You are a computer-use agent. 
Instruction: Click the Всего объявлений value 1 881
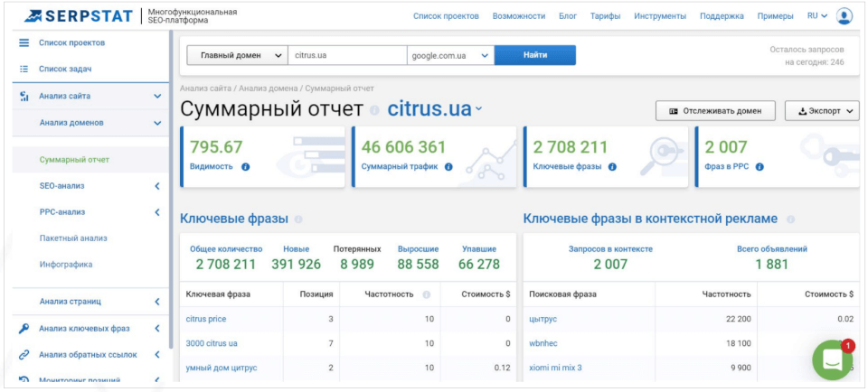pyautogui.click(x=771, y=265)
